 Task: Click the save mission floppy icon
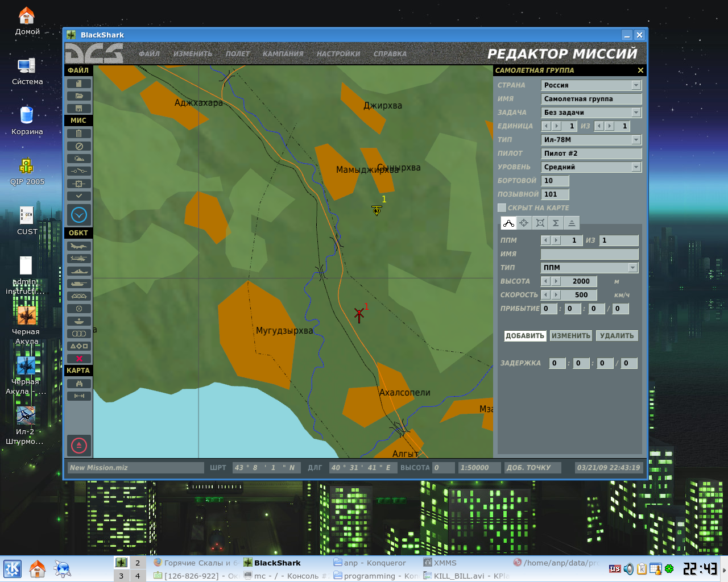point(78,108)
